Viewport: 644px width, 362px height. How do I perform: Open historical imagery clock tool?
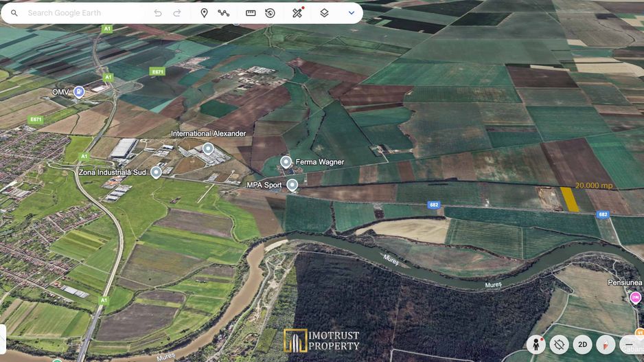coord(270,13)
